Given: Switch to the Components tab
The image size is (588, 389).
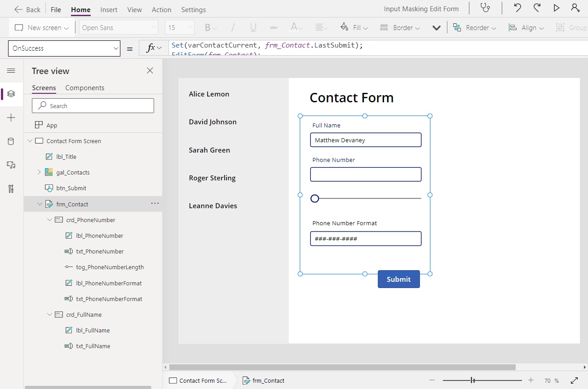Looking at the screenshot, I should (84, 87).
